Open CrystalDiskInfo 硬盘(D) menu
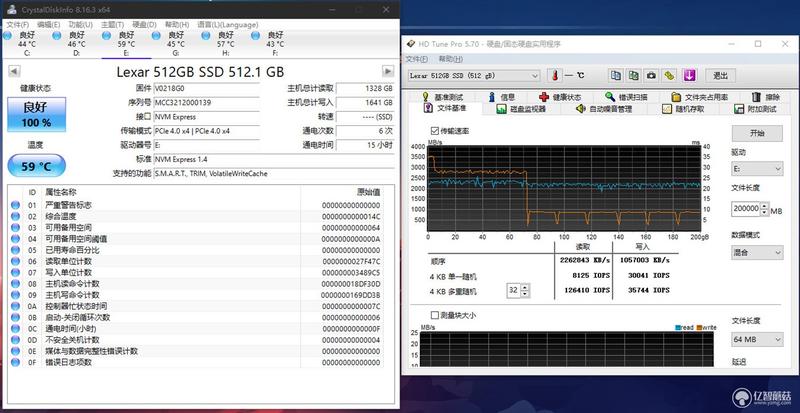Screen dimensions: 800x413 (x=144, y=25)
